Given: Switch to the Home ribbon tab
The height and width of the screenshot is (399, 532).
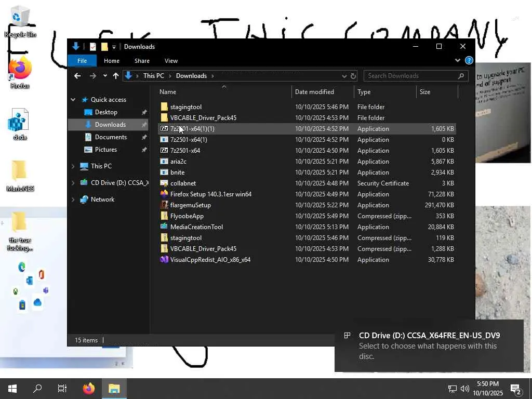Looking at the screenshot, I should tap(112, 61).
